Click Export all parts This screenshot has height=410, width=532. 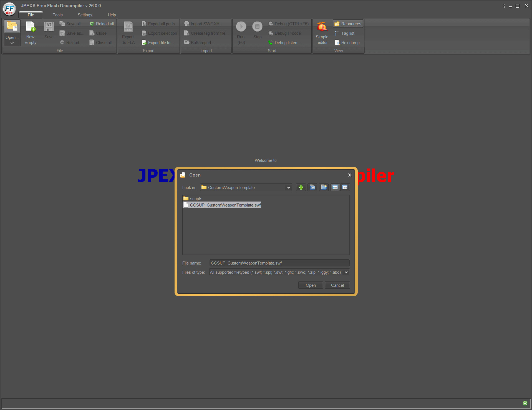pyautogui.click(x=158, y=24)
